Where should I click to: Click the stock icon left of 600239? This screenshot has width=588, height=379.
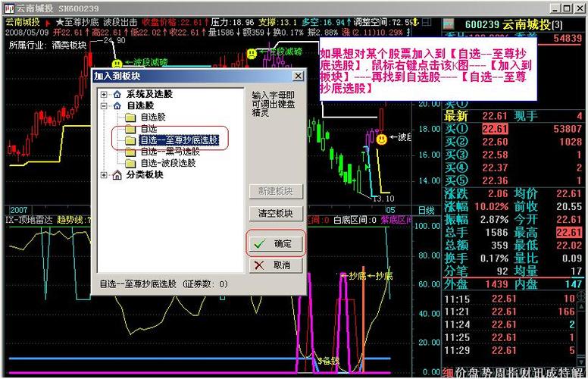click(x=449, y=24)
